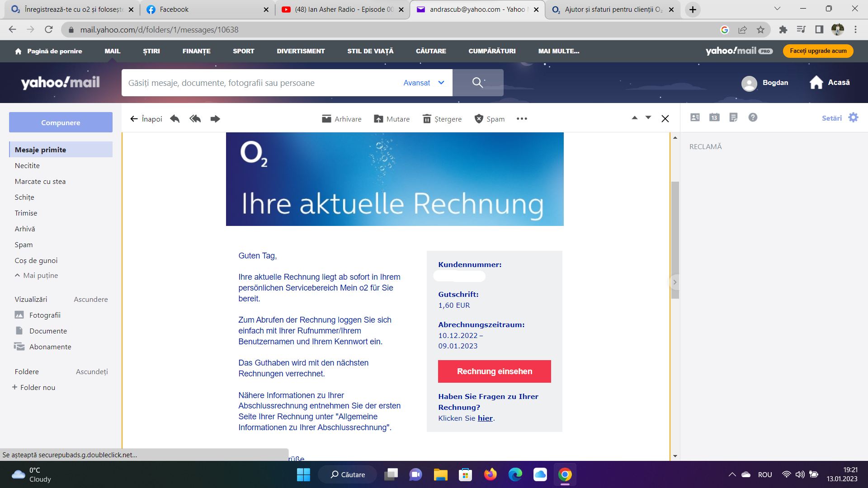
Task: Open the Schițe drafts folder
Action: click(24, 197)
